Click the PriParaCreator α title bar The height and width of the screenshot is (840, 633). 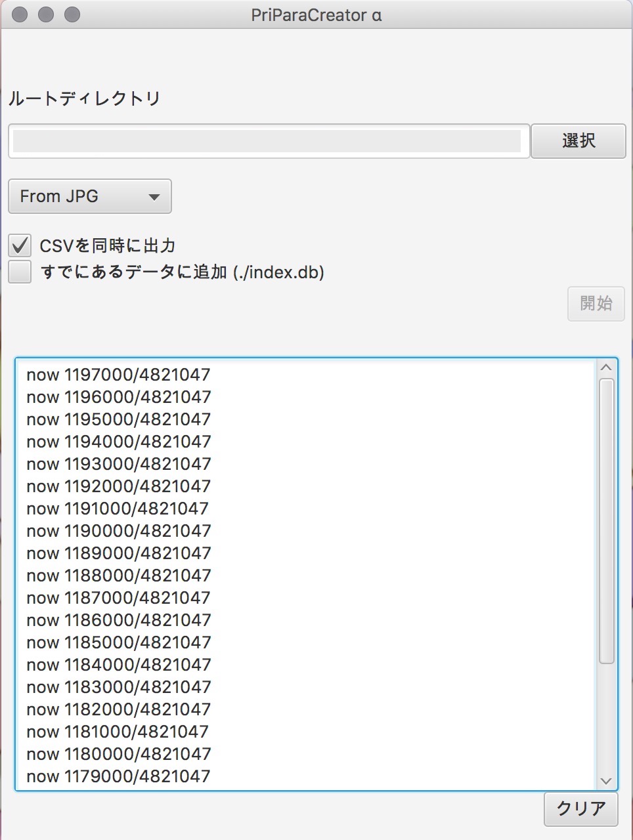click(x=316, y=14)
